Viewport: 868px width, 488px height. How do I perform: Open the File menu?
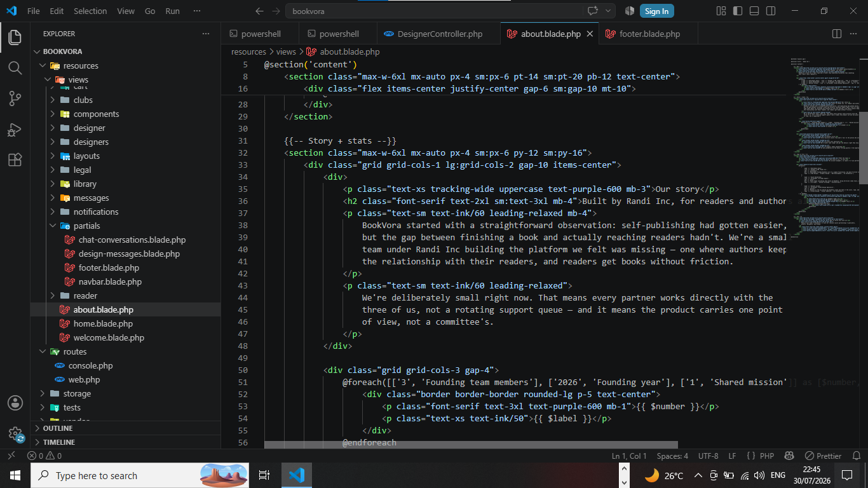tap(34, 11)
